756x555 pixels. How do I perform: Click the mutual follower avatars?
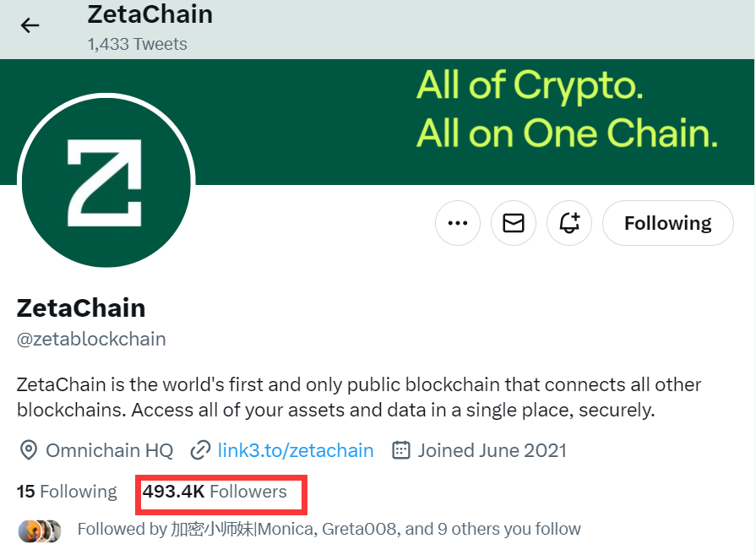coord(39,531)
